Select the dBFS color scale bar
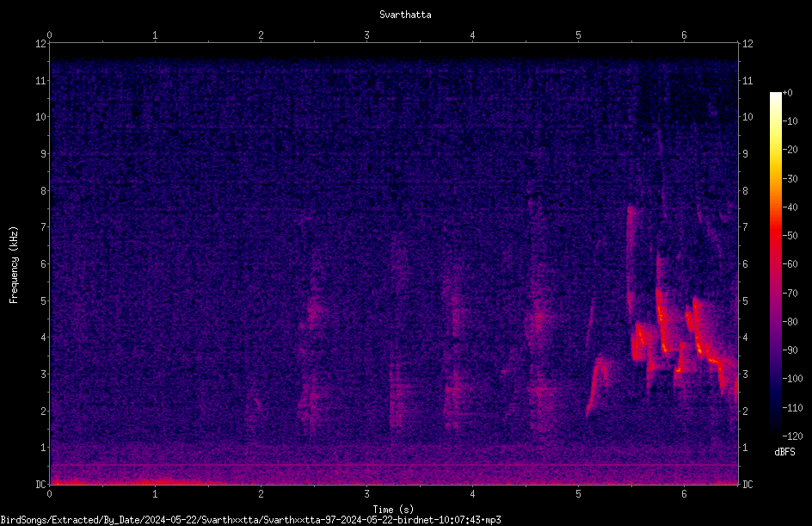This screenshot has width=812, height=526. tap(775, 264)
